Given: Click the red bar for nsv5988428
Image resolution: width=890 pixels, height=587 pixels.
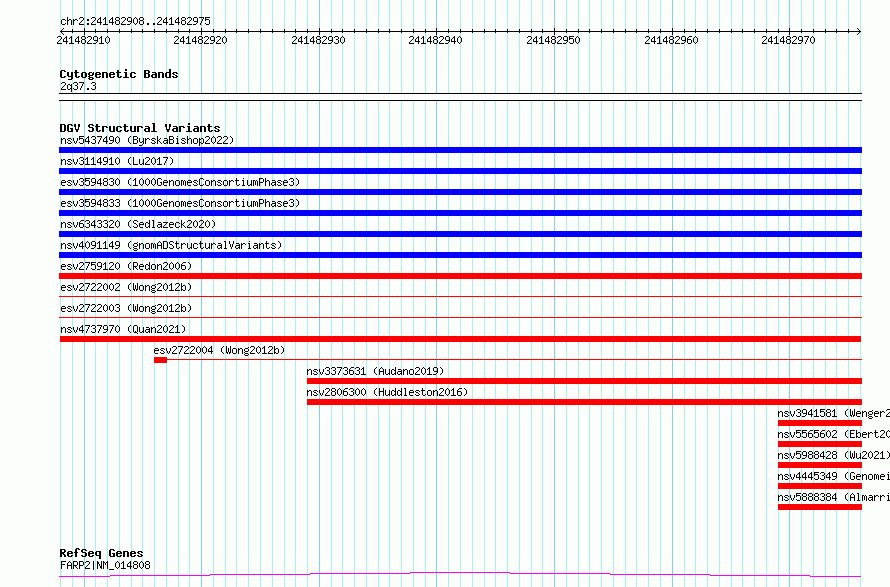Looking at the screenshot, I should click(820, 465).
